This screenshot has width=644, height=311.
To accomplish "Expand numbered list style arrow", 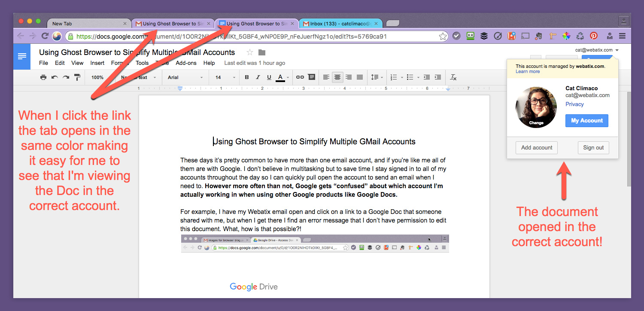I will (x=402, y=78).
